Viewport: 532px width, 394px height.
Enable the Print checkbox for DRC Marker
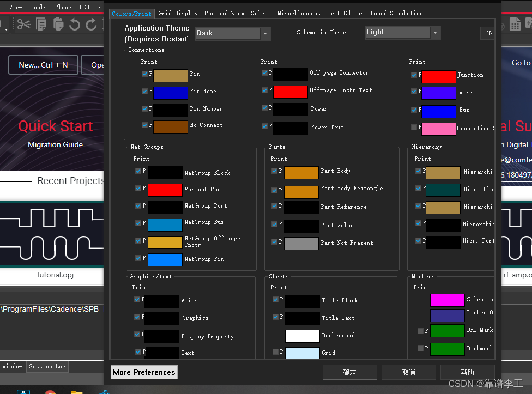click(x=420, y=331)
